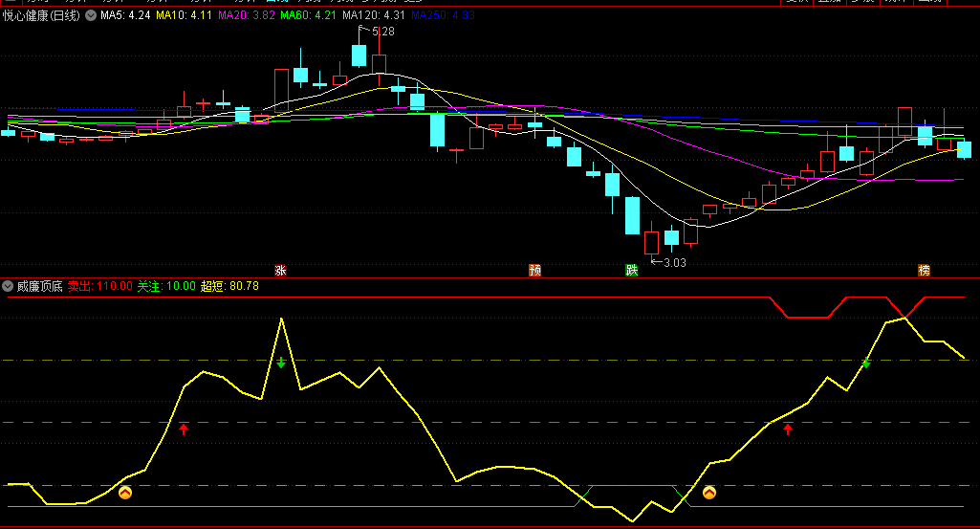Expand the 威廉顶底 indicator menu arrow
980x529 pixels.
8,286
